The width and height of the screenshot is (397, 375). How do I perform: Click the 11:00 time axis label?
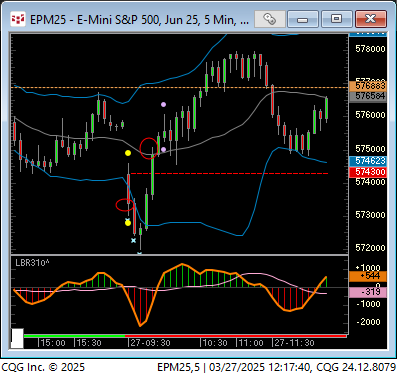click(251, 343)
